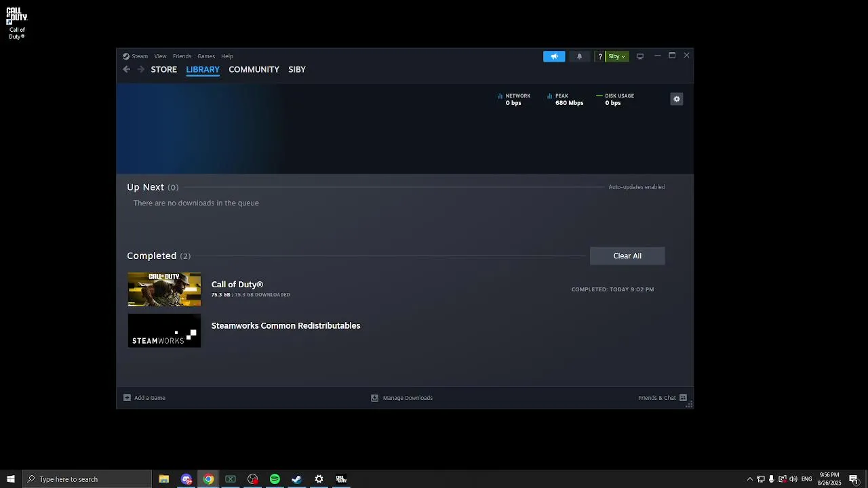Open Xbox Game Bar taskbar icon
This screenshot has height=488, width=868.
tap(231, 479)
